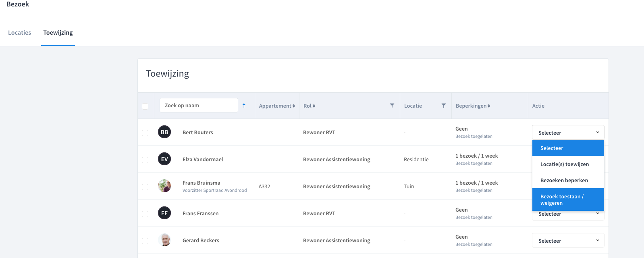The height and width of the screenshot is (258, 644).
Task: Toggle the select-all checkbox in header
Action: click(x=145, y=106)
